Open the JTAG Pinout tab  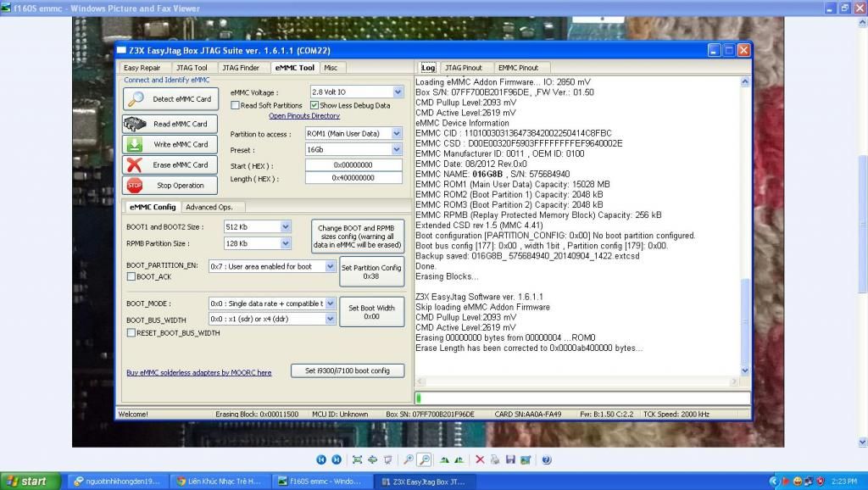(464, 68)
